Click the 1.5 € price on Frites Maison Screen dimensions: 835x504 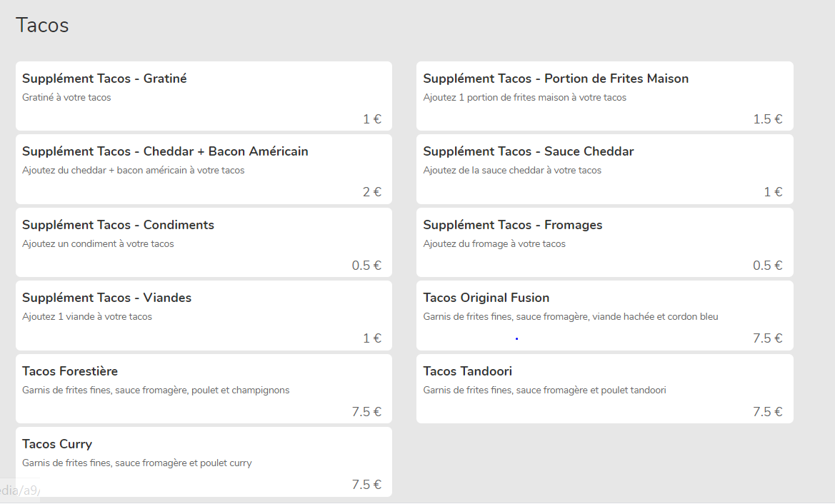(x=767, y=119)
